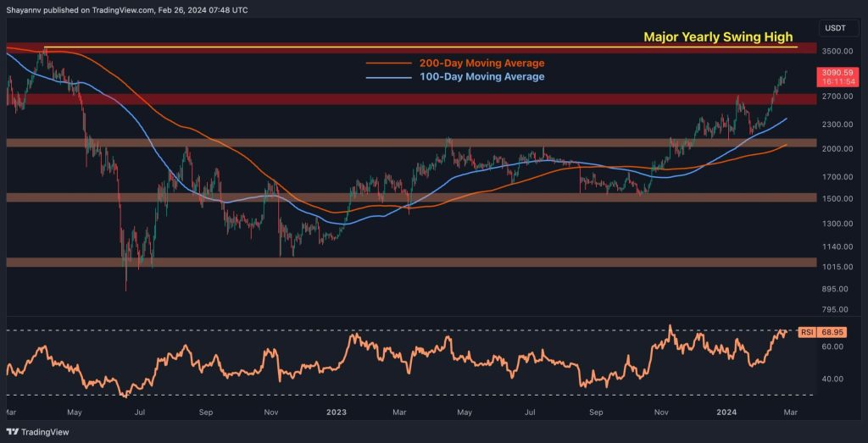Click the 2700.00 price axis label

(834, 97)
